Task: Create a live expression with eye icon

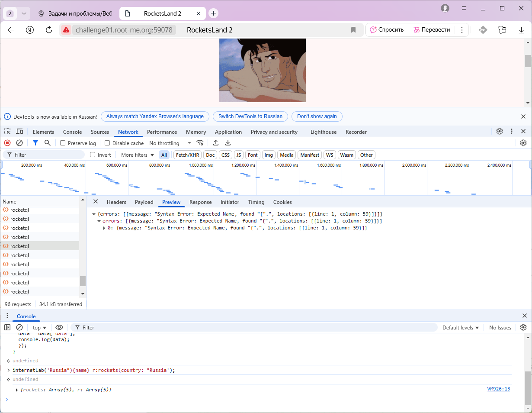Action: [59, 327]
